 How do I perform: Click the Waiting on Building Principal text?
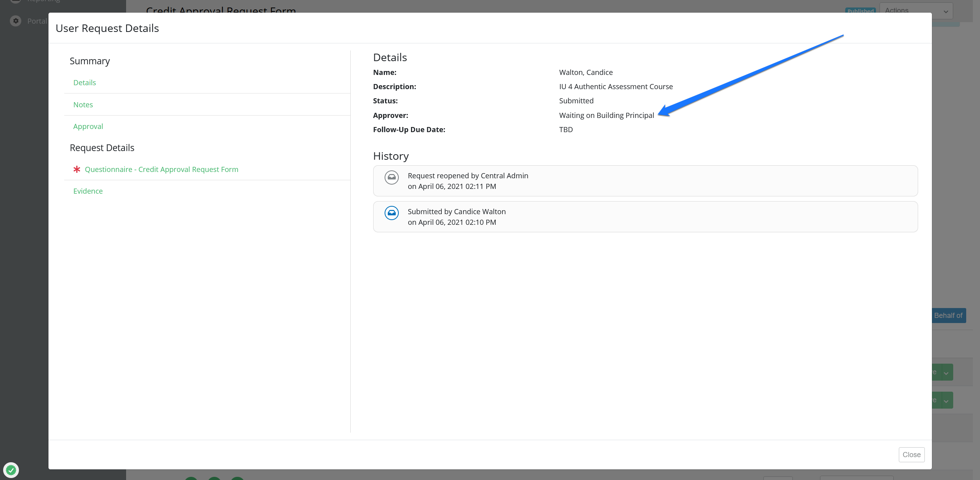click(606, 115)
